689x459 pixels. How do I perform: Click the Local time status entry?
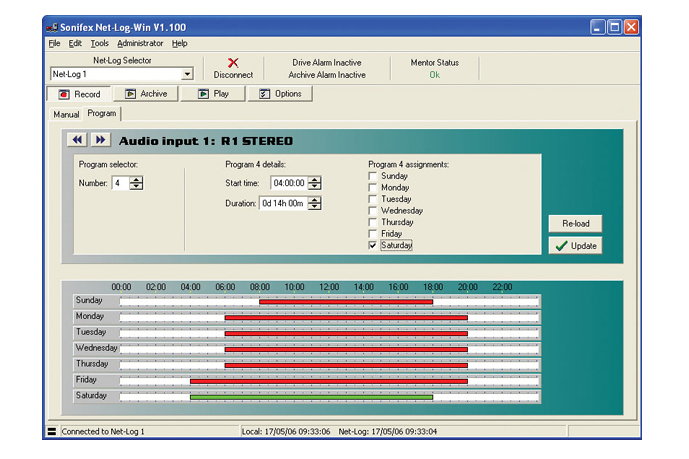coord(286,431)
